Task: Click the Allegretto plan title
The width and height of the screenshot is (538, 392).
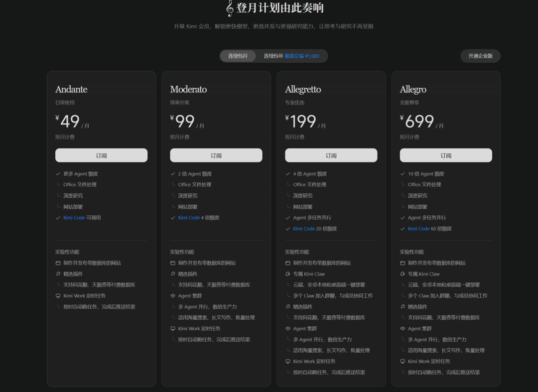Action: tap(303, 90)
